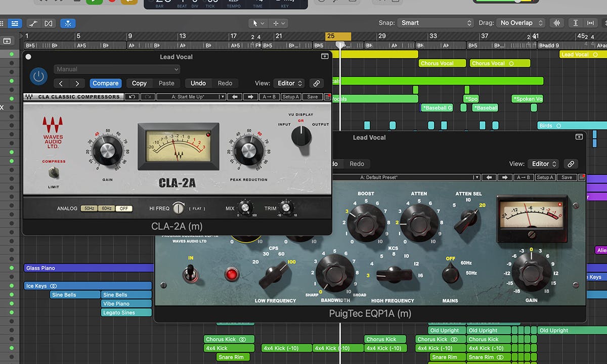Image resolution: width=607 pixels, height=364 pixels.
Task: Click the VU Display selector knob
Action: (x=301, y=136)
